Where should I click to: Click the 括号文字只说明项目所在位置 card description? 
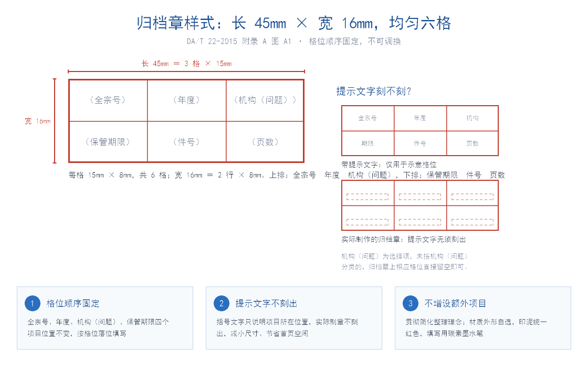(287, 328)
